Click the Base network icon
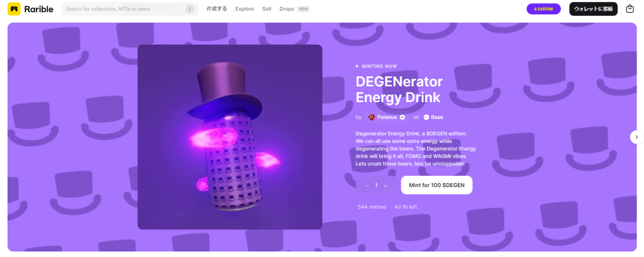Viewport: 644px width, 257px height. click(x=426, y=117)
